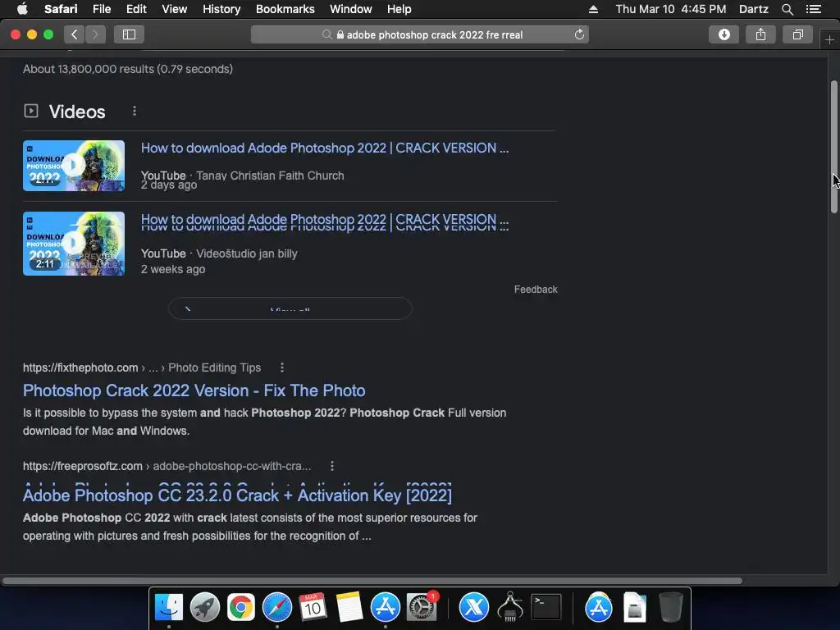Open the document stack in the Dock
Screen dimensions: 840x630
[x=635, y=607]
